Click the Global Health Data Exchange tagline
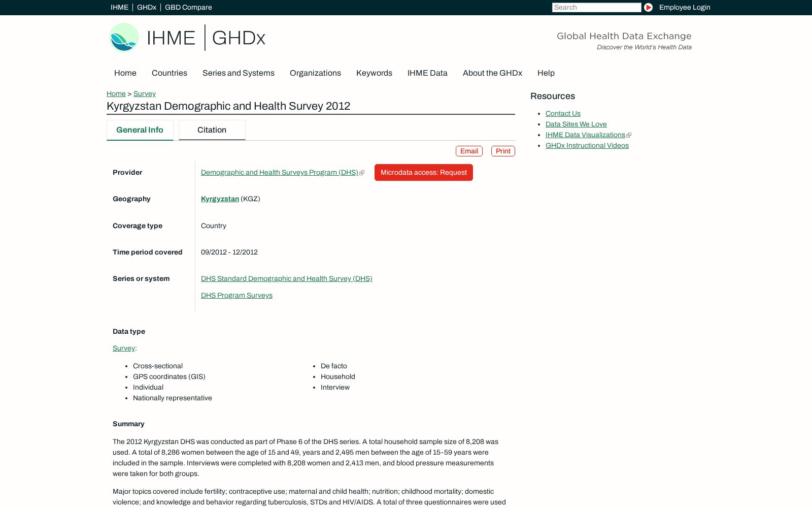 point(624,36)
